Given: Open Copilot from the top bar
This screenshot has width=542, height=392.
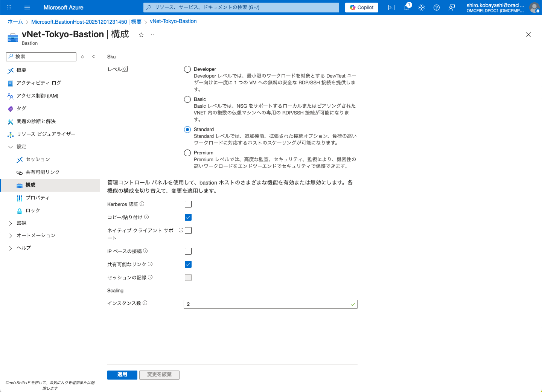Looking at the screenshot, I should [361, 7].
